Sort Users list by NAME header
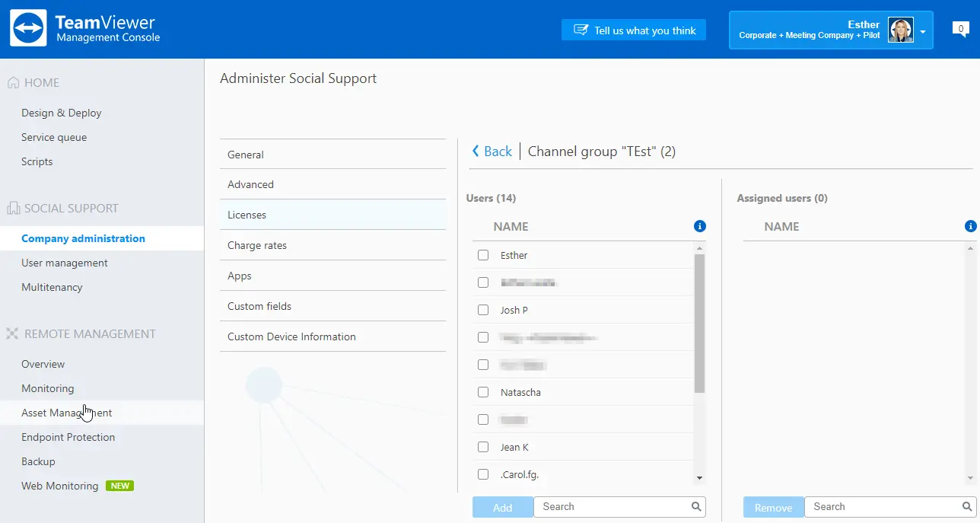The image size is (980, 523). [x=511, y=226]
